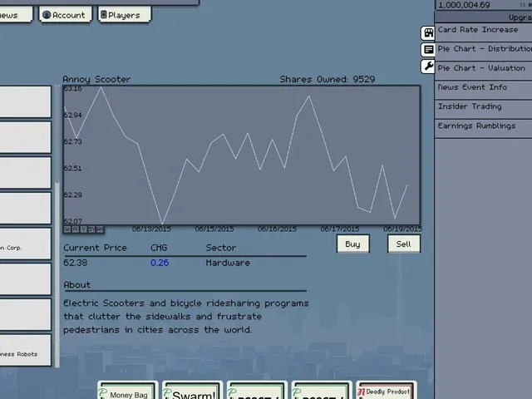Play the Money Bag card
Image resolution: width=532 pixels, height=399 pixels.
point(128,391)
